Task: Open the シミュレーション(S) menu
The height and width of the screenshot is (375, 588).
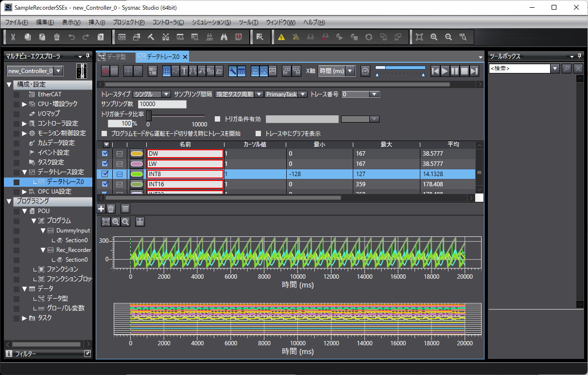Action: tap(211, 22)
